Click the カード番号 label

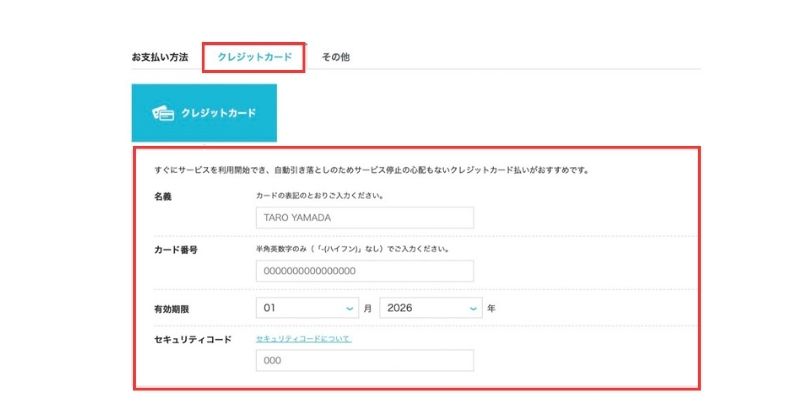pos(176,250)
